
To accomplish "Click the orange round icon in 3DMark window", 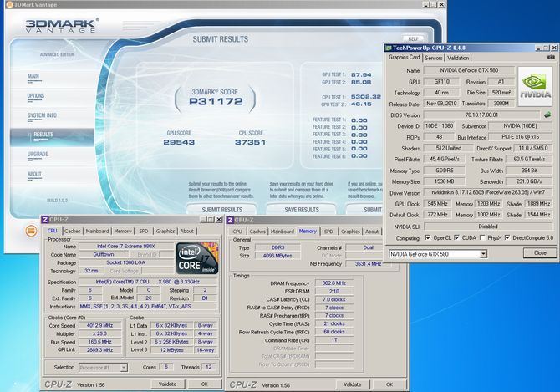I will pyautogui.click(x=31, y=231).
